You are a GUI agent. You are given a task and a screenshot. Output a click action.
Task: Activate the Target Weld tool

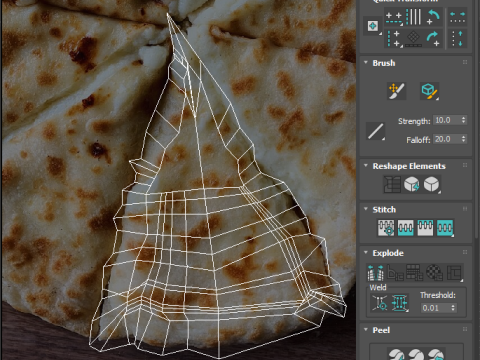point(380,303)
